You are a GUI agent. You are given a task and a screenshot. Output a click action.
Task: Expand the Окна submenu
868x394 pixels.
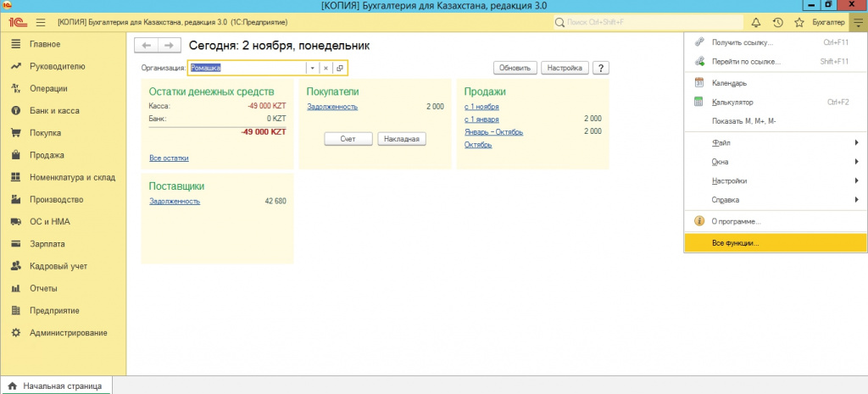pos(776,162)
